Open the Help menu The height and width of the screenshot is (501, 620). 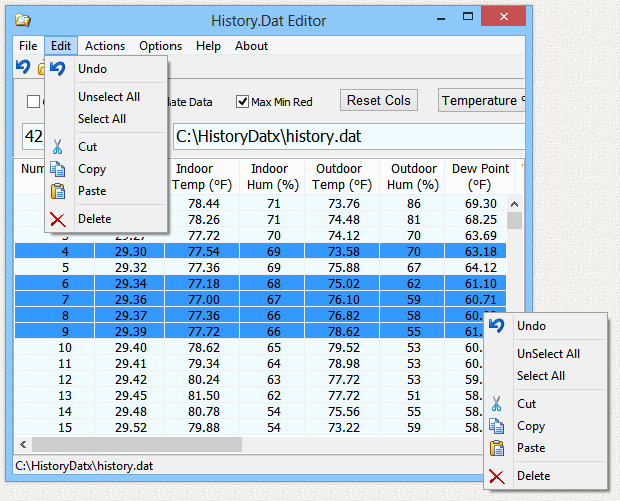point(208,46)
